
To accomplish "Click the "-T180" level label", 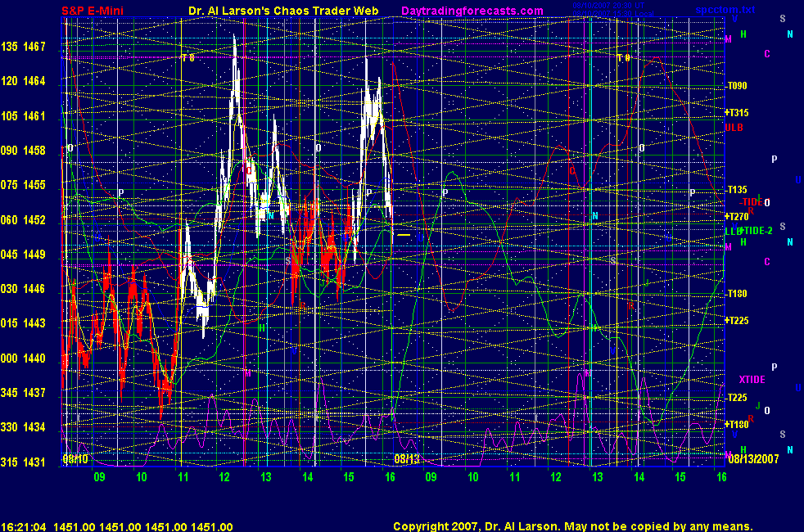I will pyautogui.click(x=736, y=294).
